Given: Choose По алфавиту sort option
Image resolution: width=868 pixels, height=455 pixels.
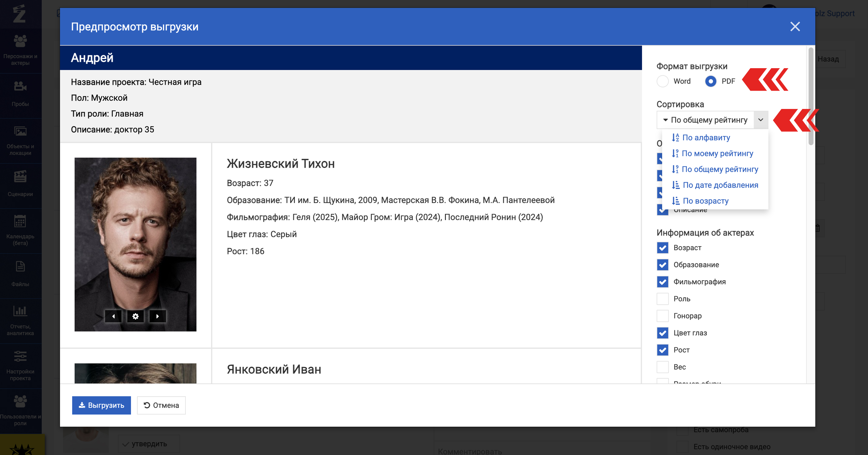Looking at the screenshot, I should point(706,137).
